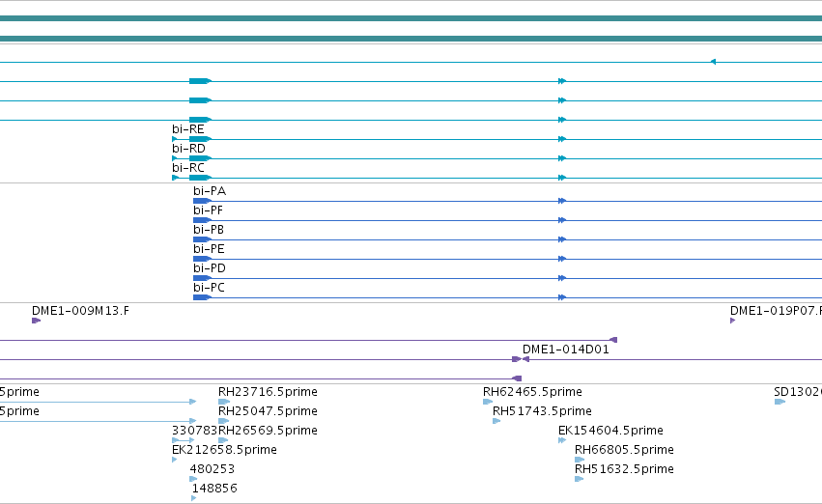Click the RH51632.5prime arrow glyph
The height and width of the screenshot is (504, 822).
(579, 479)
